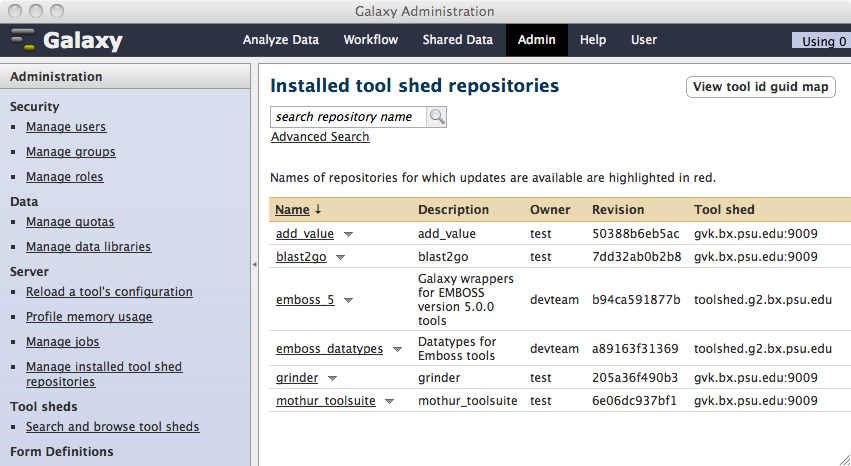The width and height of the screenshot is (851, 466).
Task: Click the emboss_5 repository name link
Action: tap(305, 299)
